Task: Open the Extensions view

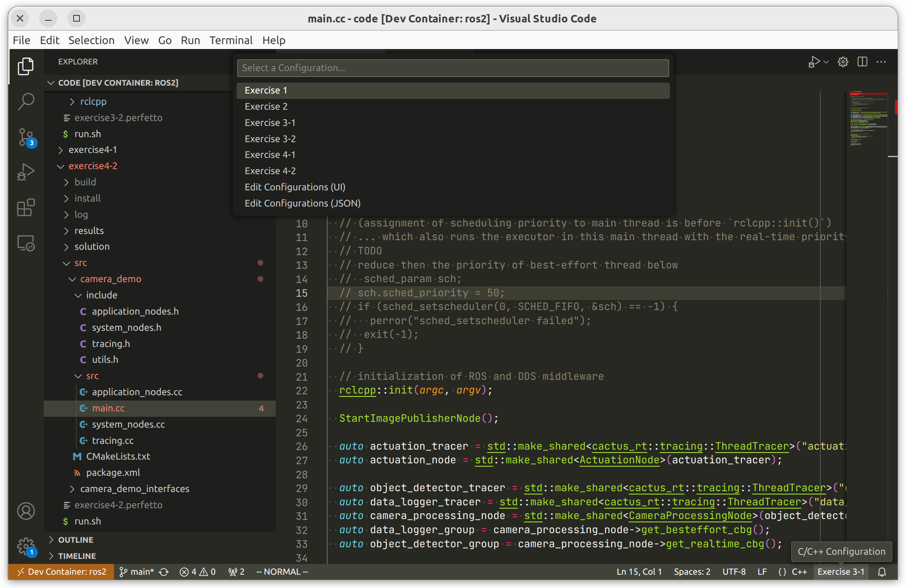Action: [x=26, y=207]
